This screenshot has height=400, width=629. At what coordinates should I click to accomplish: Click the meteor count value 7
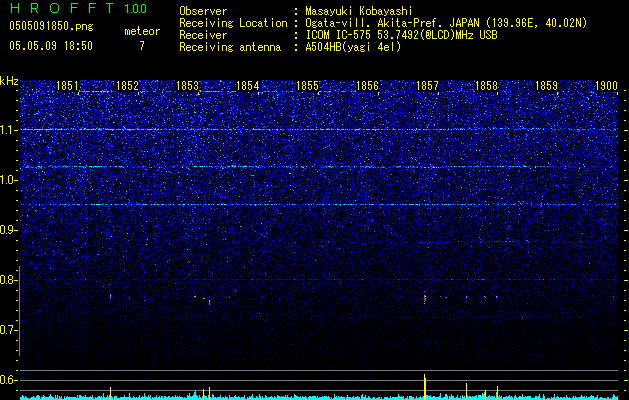point(141,46)
